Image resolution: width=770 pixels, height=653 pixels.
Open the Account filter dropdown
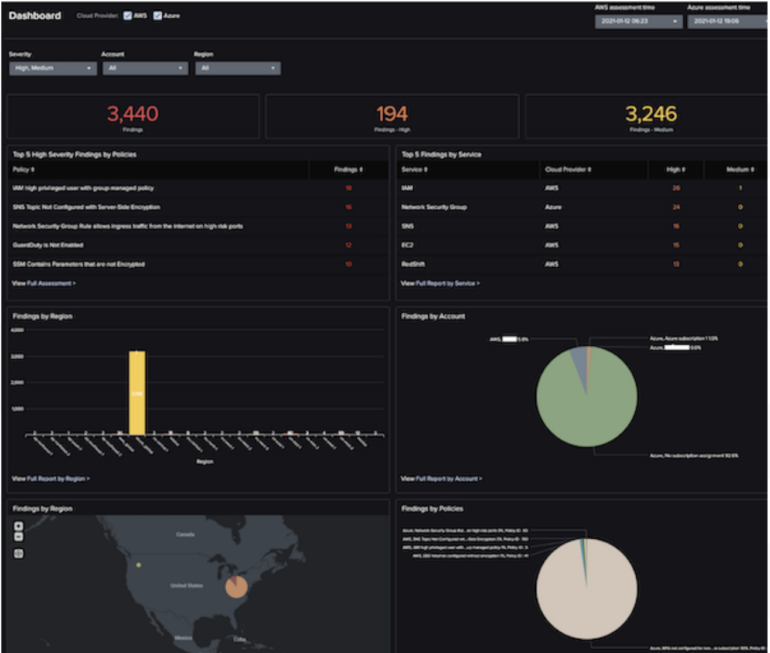point(144,68)
